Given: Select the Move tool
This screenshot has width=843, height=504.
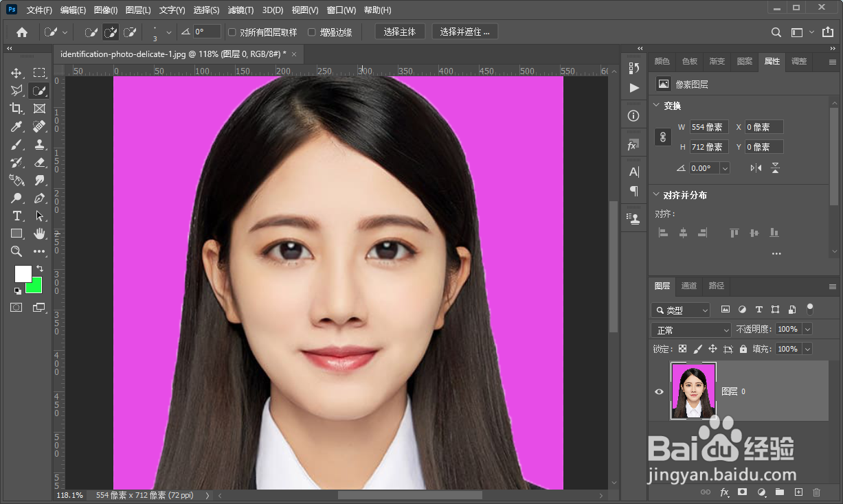Looking at the screenshot, I should (16, 73).
